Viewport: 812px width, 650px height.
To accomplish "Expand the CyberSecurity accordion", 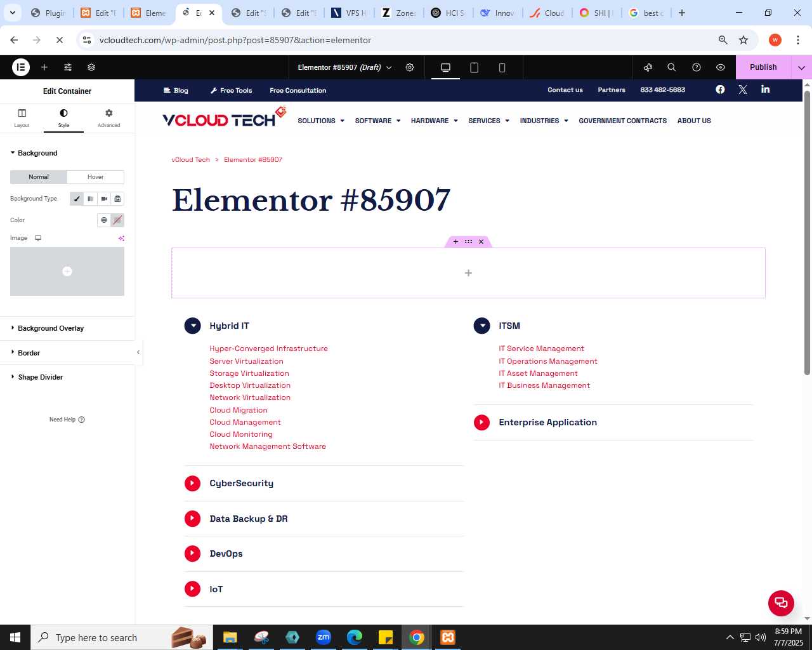I will point(192,484).
